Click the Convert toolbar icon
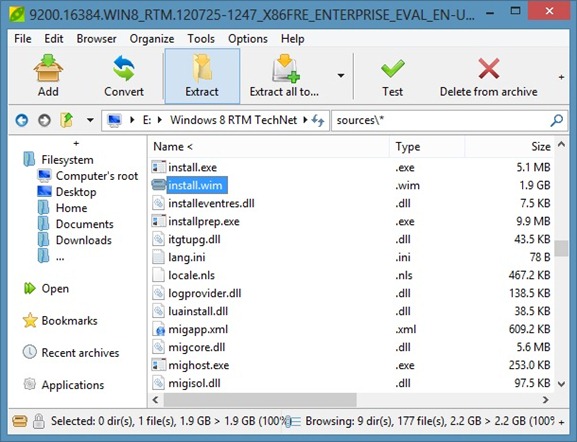 [124, 68]
